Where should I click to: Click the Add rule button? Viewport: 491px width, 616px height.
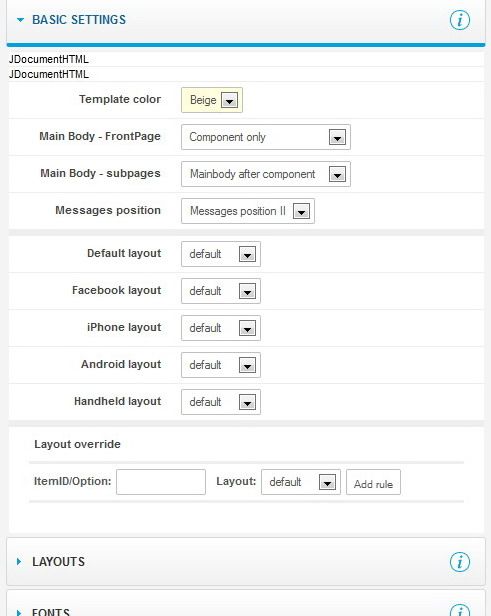point(373,482)
